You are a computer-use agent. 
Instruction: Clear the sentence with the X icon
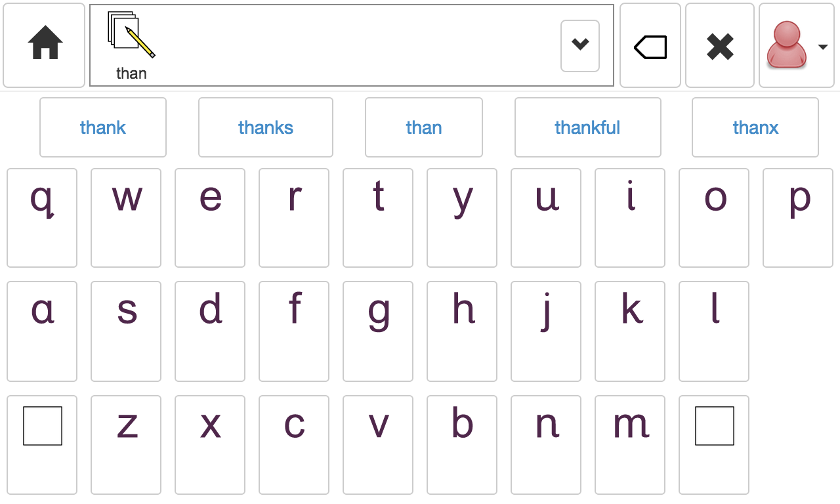click(x=720, y=46)
